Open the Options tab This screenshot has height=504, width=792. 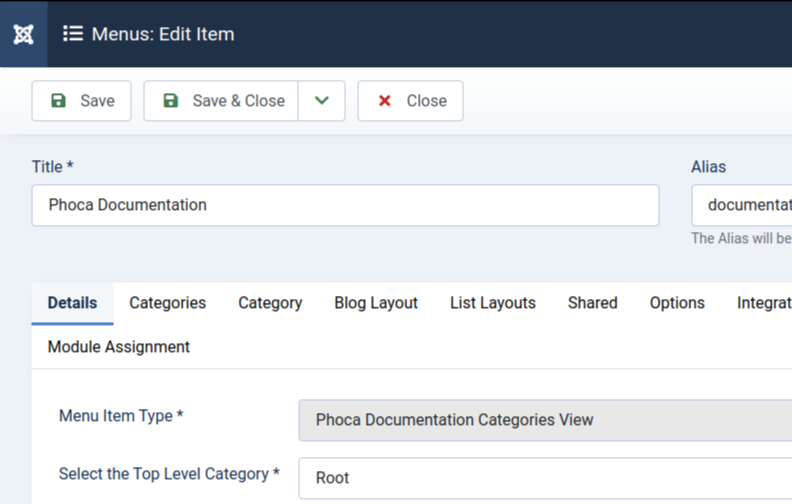pyautogui.click(x=677, y=303)
